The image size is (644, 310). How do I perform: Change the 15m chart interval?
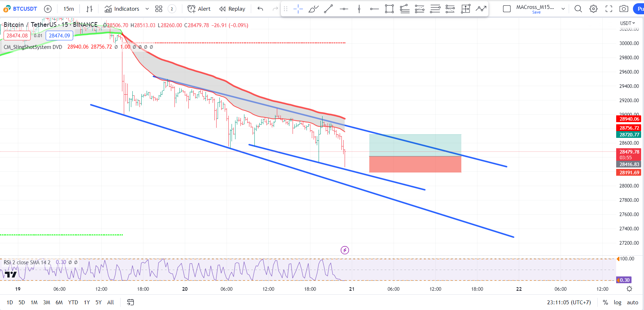69,9
